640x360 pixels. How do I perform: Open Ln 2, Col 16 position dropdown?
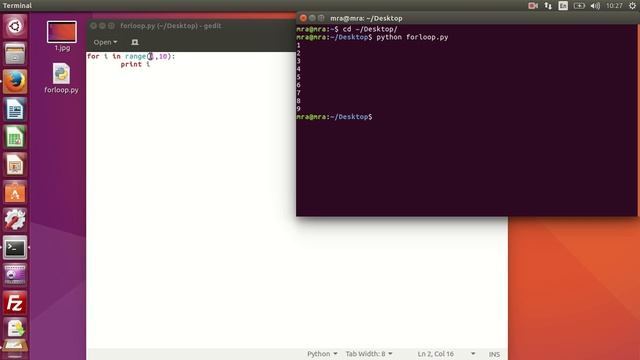(446, 354)
